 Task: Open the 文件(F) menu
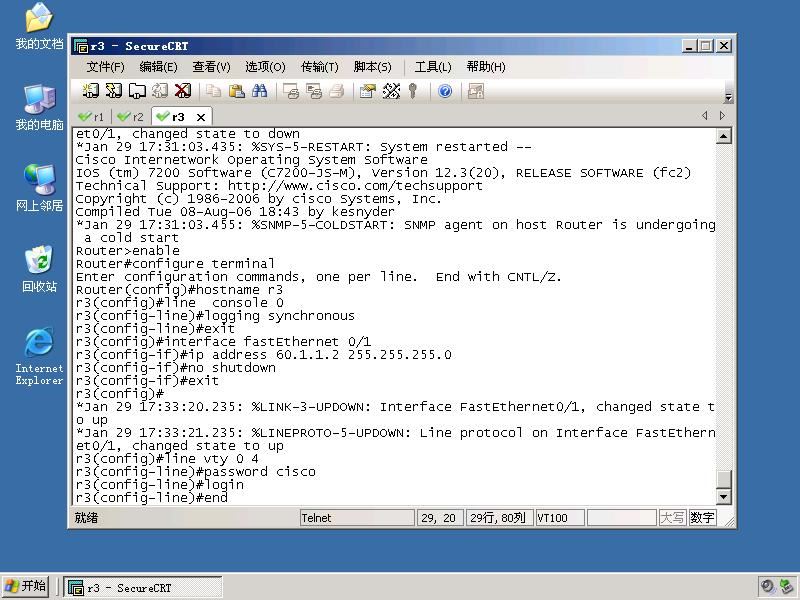click(x=105, y=67)
